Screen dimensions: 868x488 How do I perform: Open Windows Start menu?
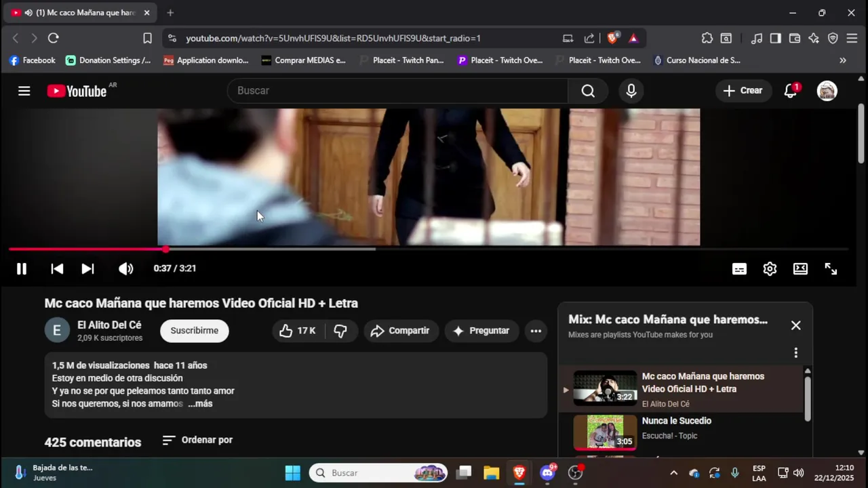coord(293,473)
